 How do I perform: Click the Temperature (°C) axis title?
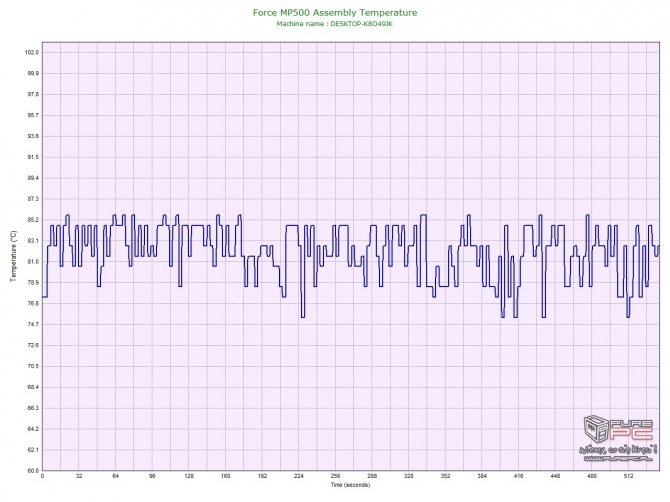point(14,256)
